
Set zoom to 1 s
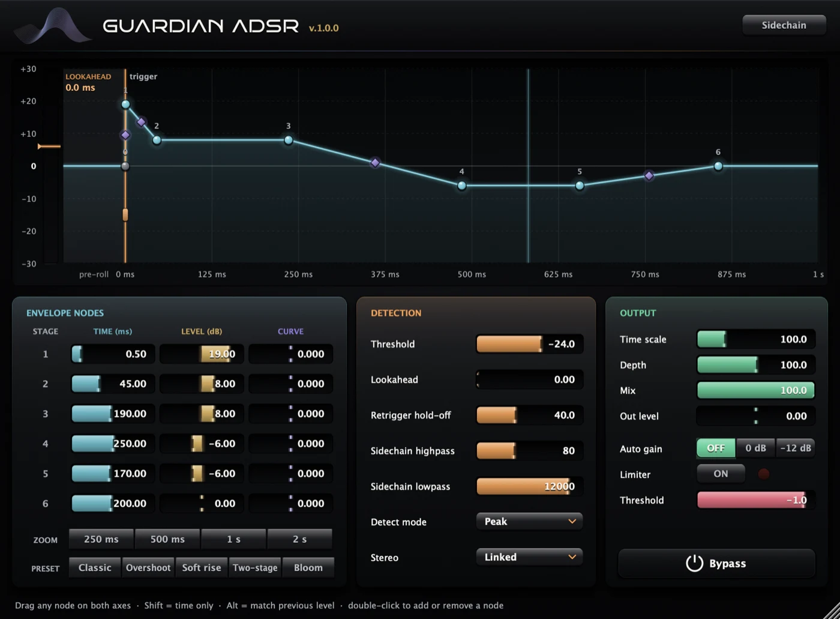(233, 539)
